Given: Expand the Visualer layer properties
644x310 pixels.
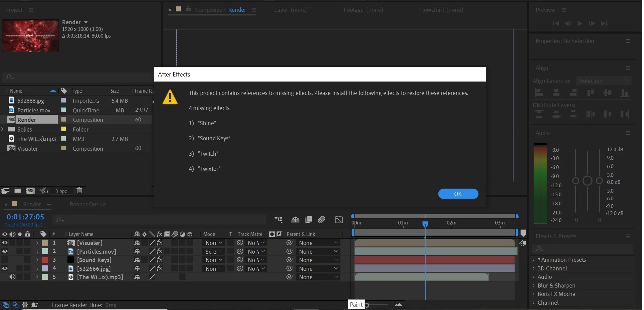Looking at the screenshot, I should pos(37,243).
